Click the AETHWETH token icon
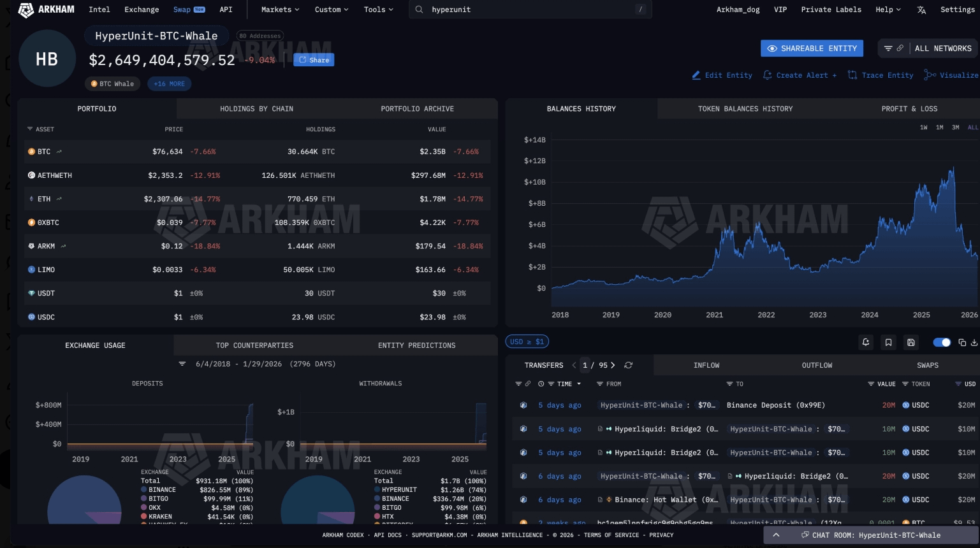 pyautogui.click(x=31, y=175)
